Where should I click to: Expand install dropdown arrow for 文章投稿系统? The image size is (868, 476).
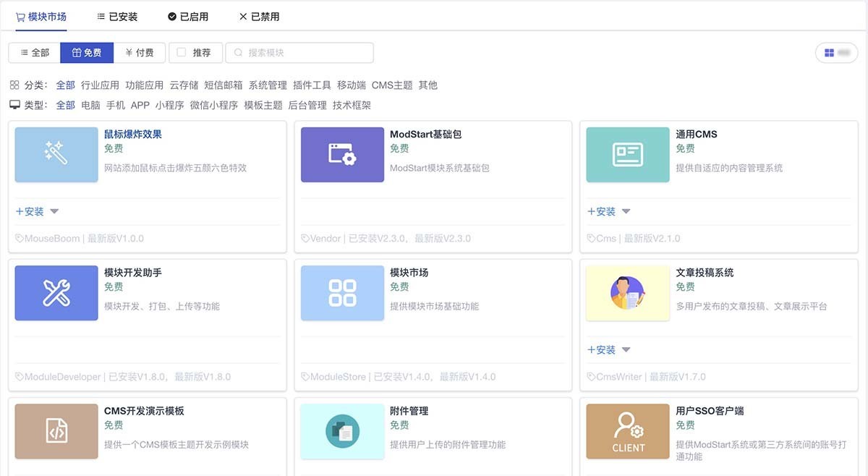(x=626, y=349)
